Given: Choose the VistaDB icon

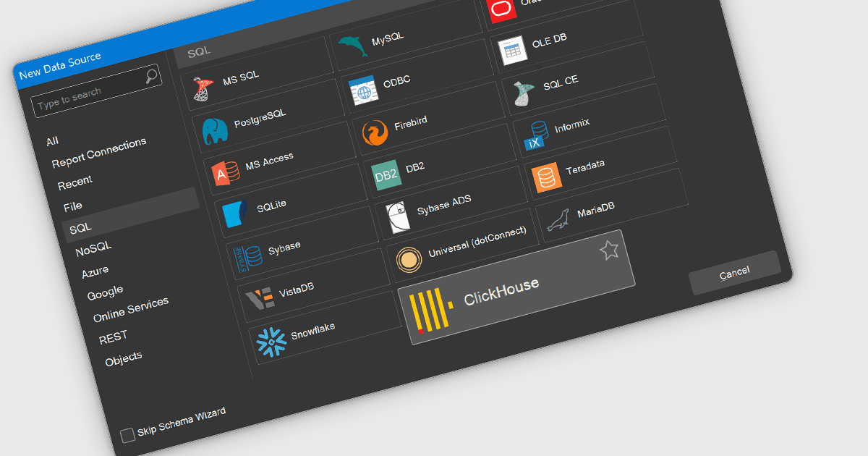Looking at the screenshot, I should coord(259,299).
